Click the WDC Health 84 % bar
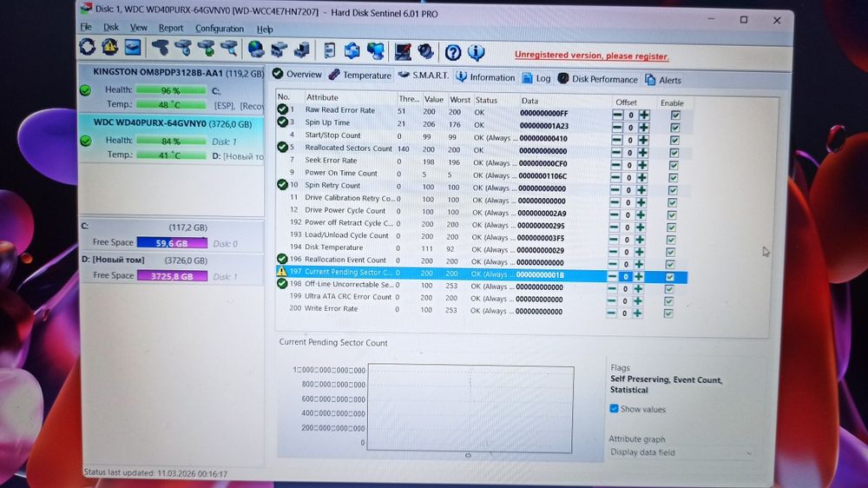 (171, 141)
